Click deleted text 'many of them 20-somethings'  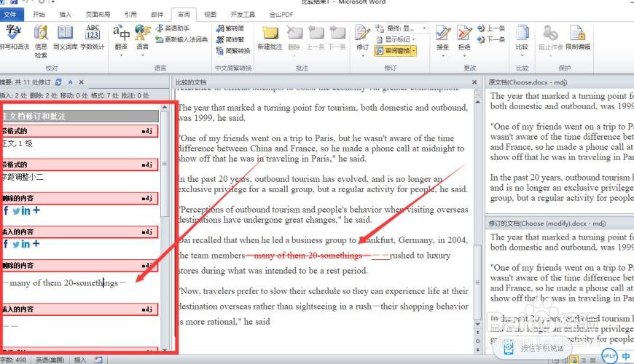64,282
